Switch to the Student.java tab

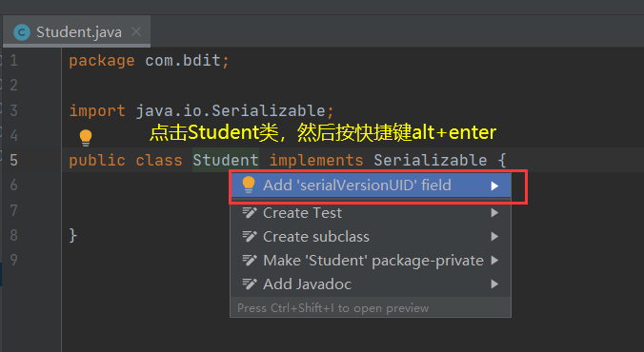click(77, 31)
